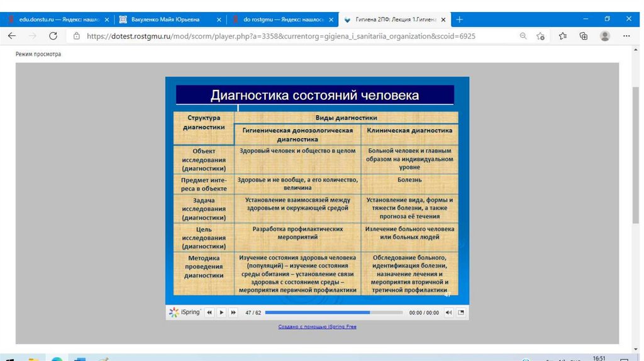The width and height of the screenshot is (644, 361).
Task: Open the Favorites list
Action: click(563, 36)
